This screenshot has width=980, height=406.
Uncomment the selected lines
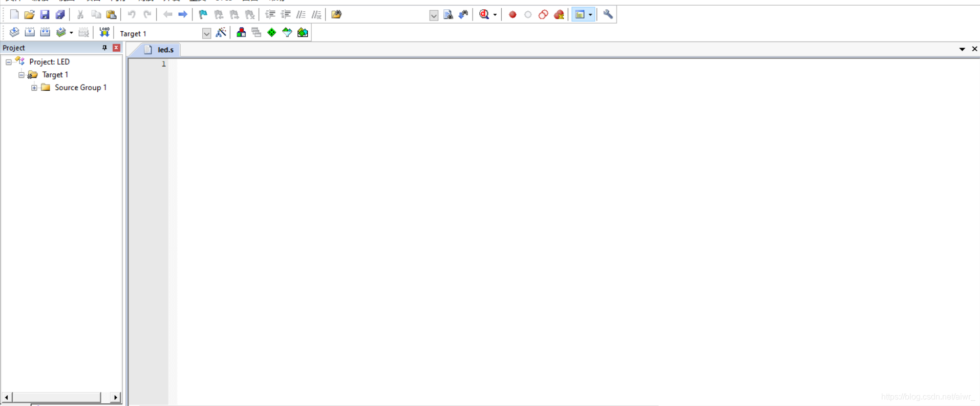pyautogui.click(x=316, y=14)
